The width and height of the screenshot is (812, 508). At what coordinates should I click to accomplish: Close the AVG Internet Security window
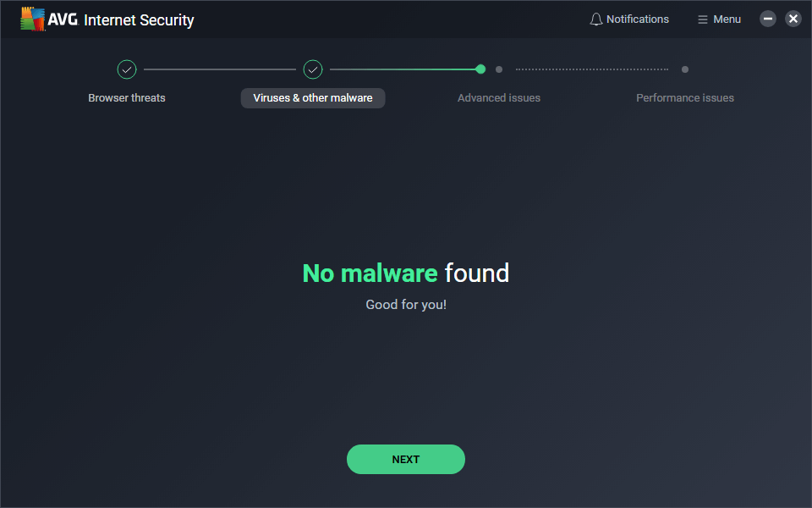tap(793, 19)
